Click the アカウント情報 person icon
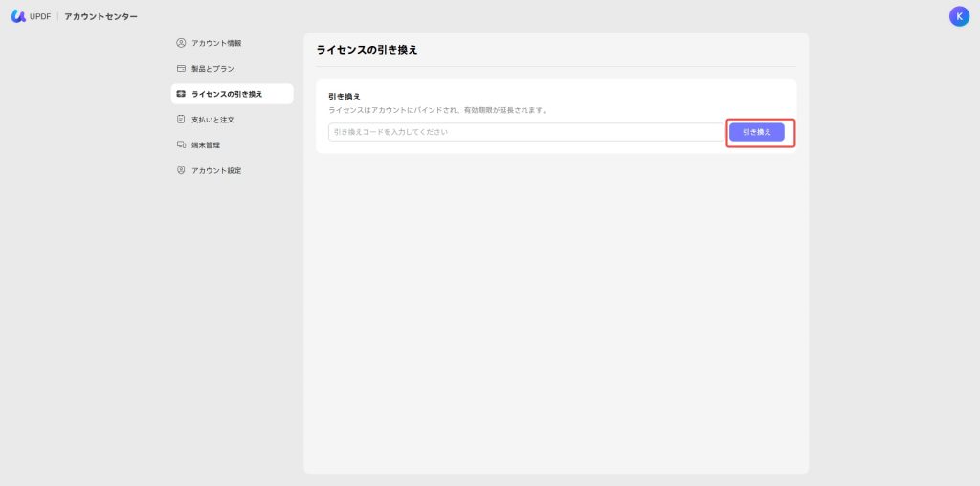 tap(181, 43)
